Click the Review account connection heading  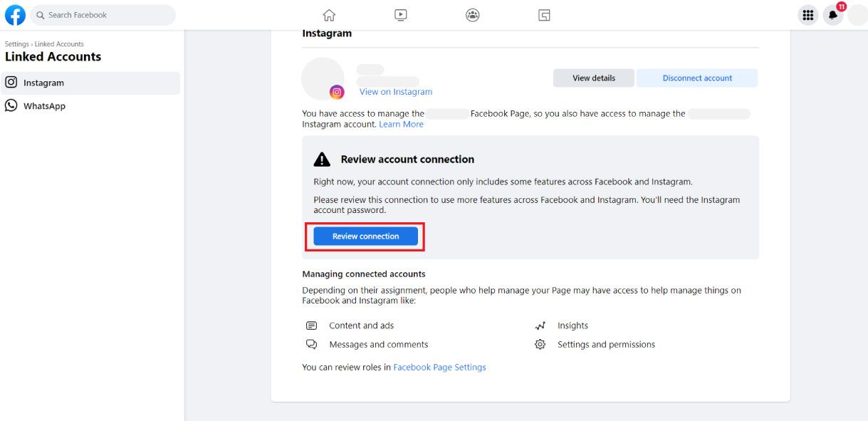(407, 159)
